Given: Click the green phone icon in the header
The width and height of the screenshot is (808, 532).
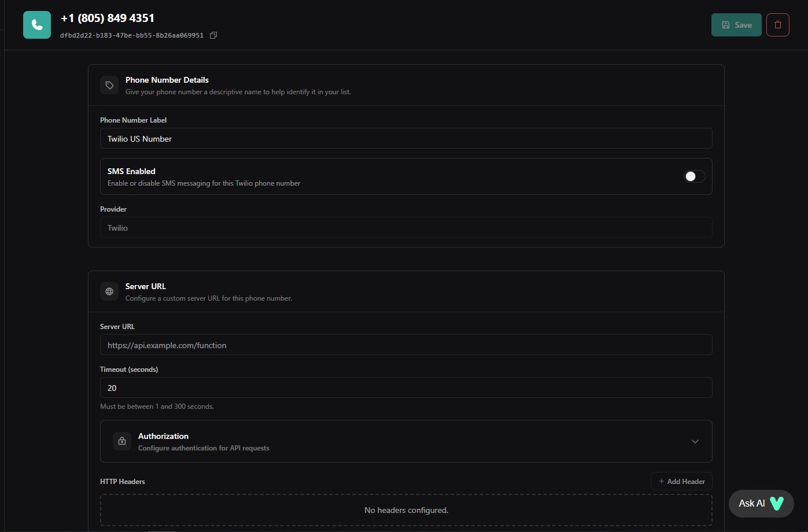Looking at the screenshot, I should (37, 25).
